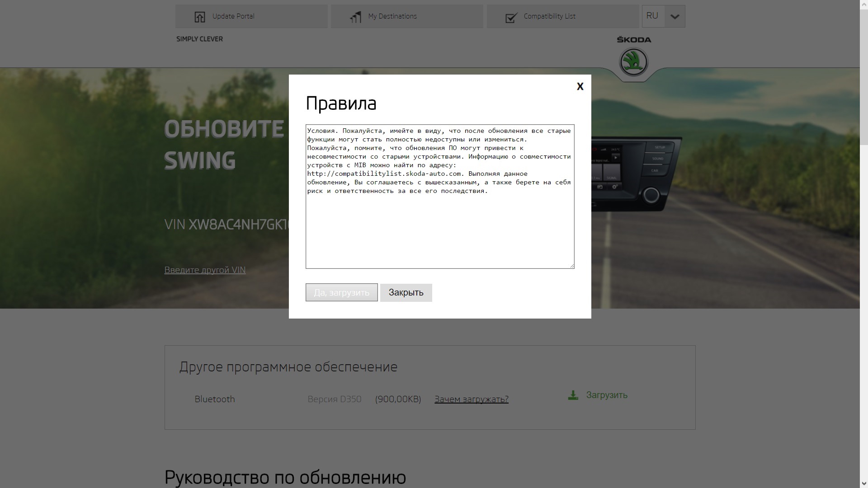Click the Bluetooth software row label
Image resolution: width=868 pixels, height=488 pixels.
[x=215, y=399]
